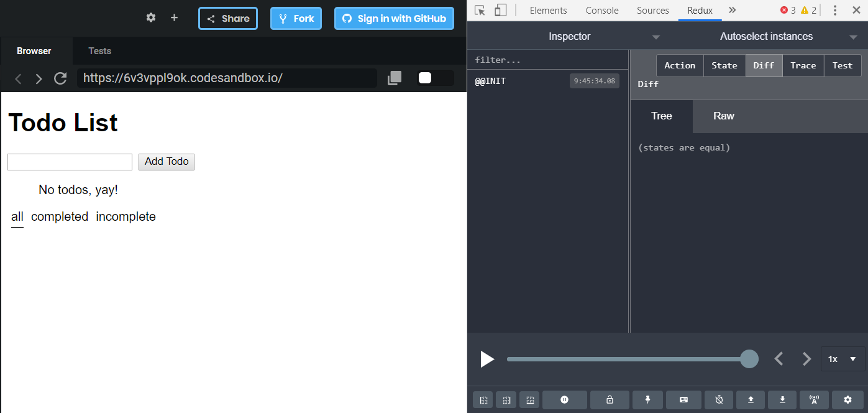Pin the DevTools state persistence icon
Image resolution: width=868 pixels, height=413 pixels.
(x=648, y=400)
